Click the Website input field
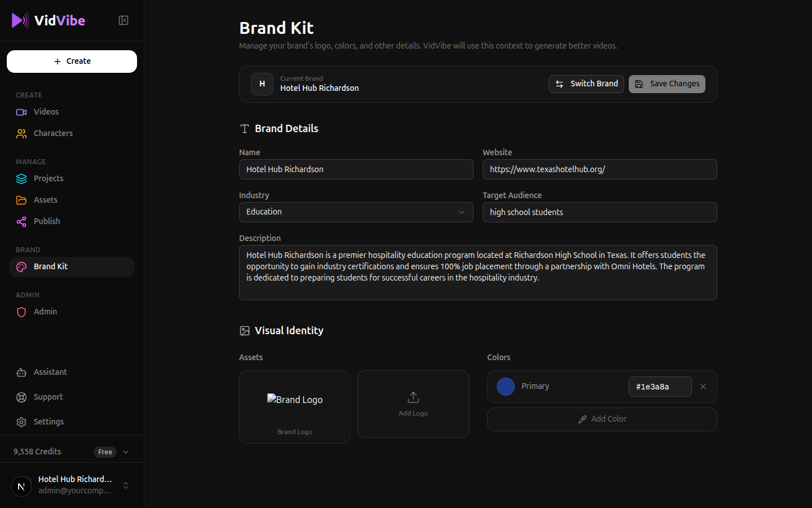The width and height of the screenshot is (812, 508). click(600, 169)
